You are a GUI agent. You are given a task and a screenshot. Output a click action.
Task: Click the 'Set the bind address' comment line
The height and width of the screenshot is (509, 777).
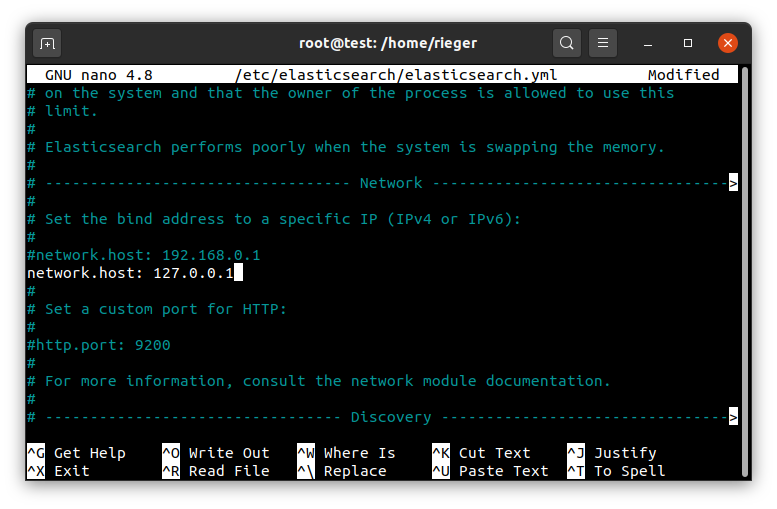pyautogui.click(x=274, y=219)
